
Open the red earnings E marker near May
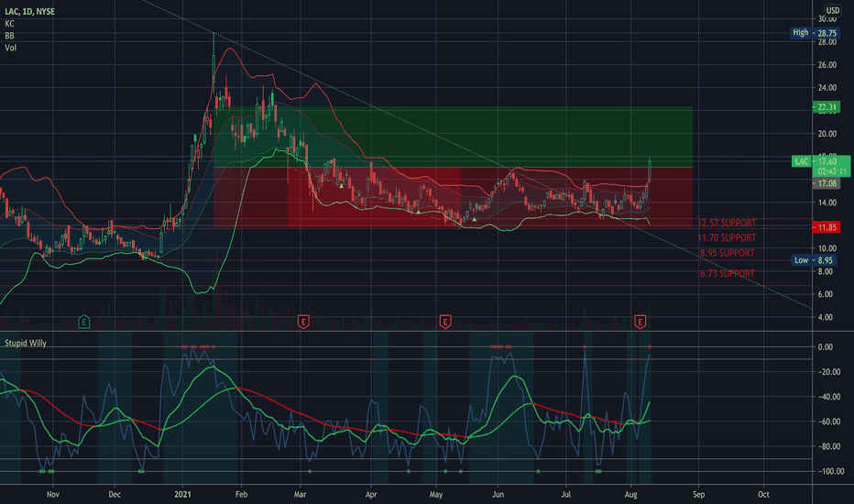pos(445,322)
